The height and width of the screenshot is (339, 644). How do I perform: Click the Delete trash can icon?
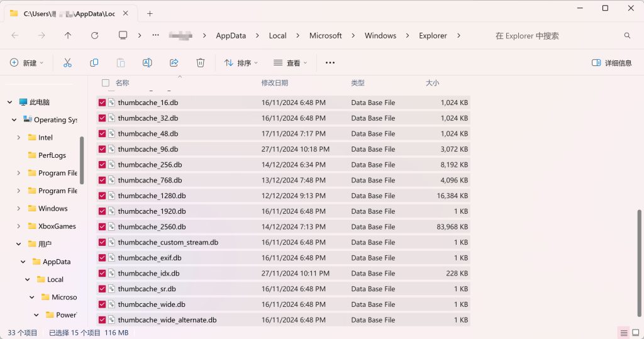click(x=201, y=62)
